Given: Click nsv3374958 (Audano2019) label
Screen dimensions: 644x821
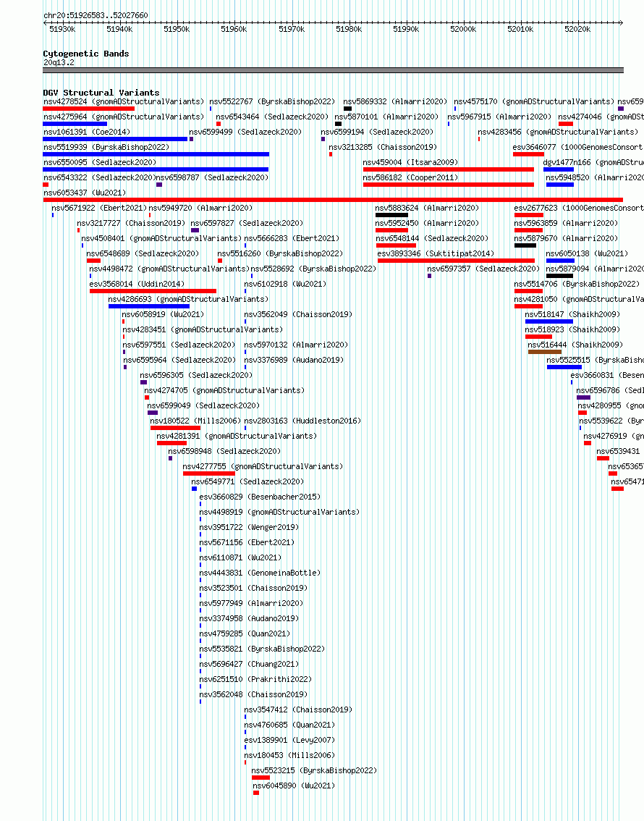Looking at the screenshot, I should pos(249,618).
